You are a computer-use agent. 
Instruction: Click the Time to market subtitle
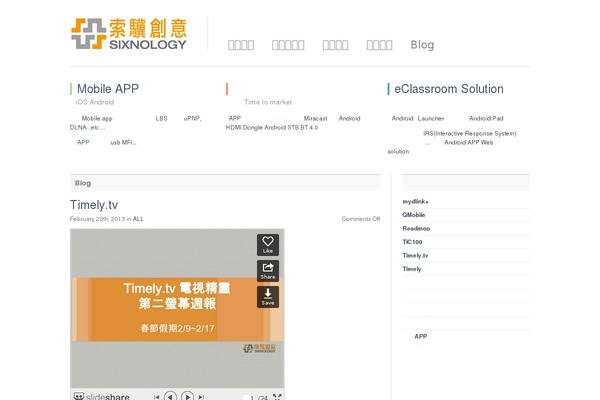(x=268, y=102)
